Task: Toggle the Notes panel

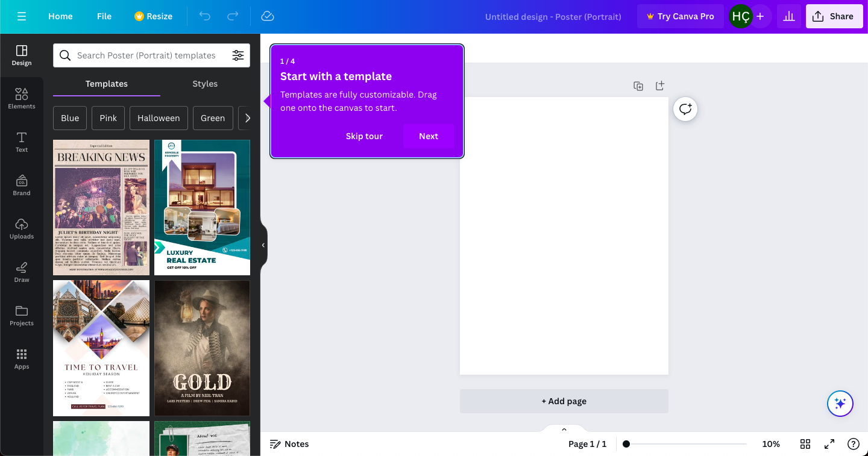Action: click(x=289, y=444)
